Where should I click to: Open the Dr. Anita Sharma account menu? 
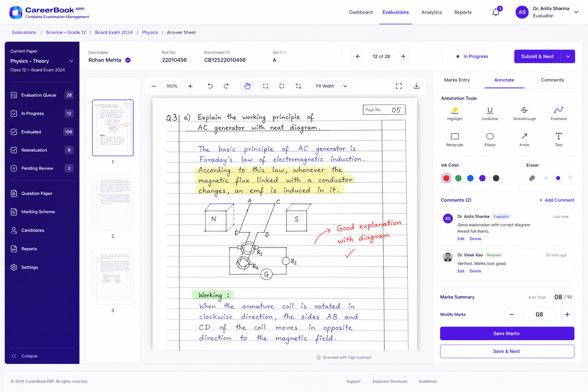tap(547, 12)
